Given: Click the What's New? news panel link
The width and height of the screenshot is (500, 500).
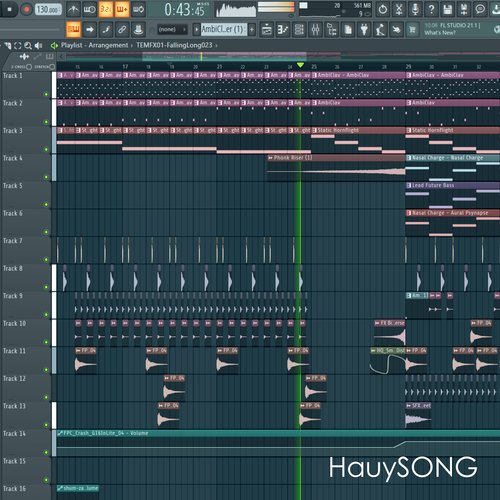Looking at the screenshot, I should coord(440,33).
